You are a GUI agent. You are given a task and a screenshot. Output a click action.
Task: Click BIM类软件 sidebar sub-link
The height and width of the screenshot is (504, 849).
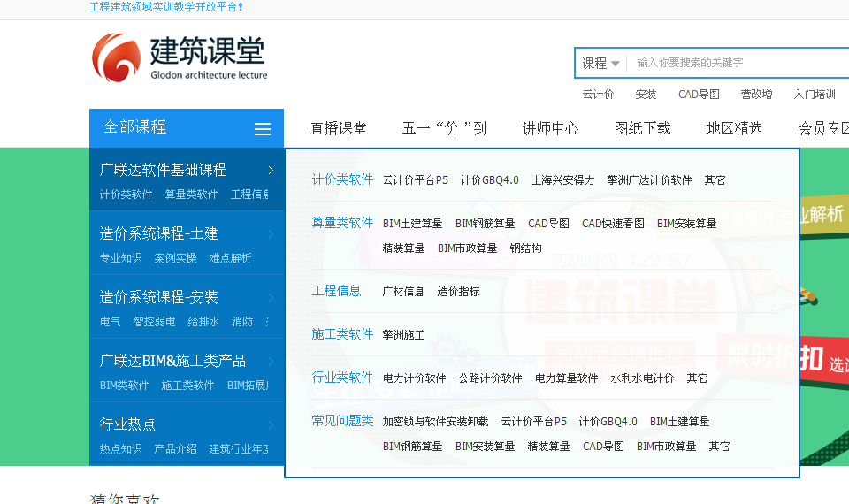(124, 385)
